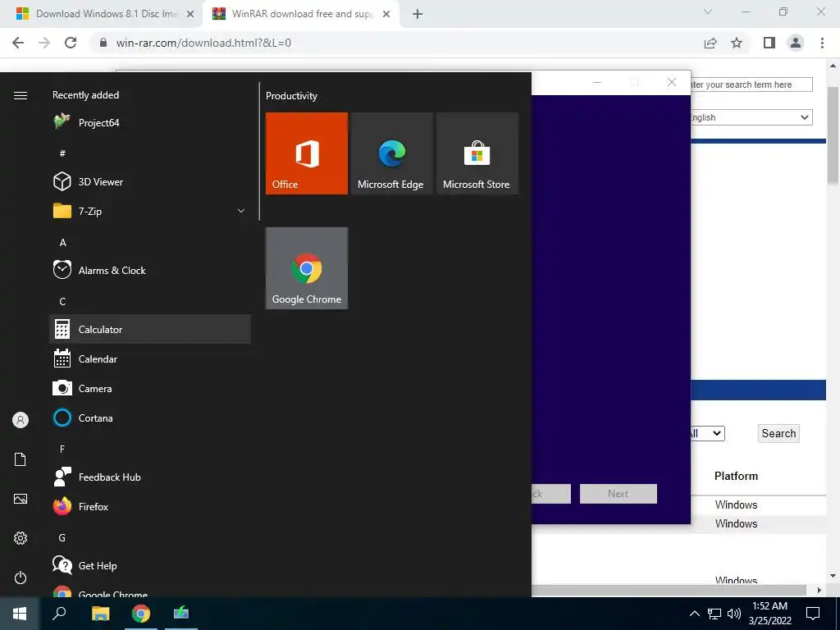This screenshot has width=840, height=630.
Task: Open the tab search chevron
Action: 708,11
